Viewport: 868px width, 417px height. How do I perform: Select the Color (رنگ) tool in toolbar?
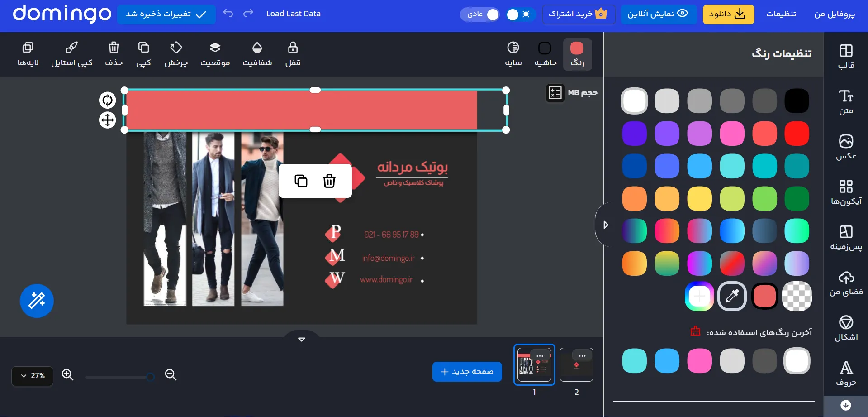pyautogui.click(x=577, y=54)
